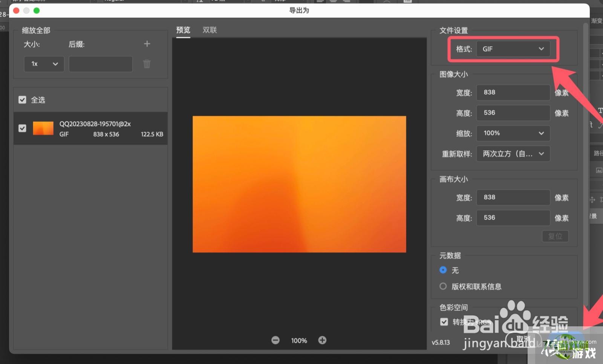
Task: Add a new scale size with plus icon
Action: coord(147,44)
